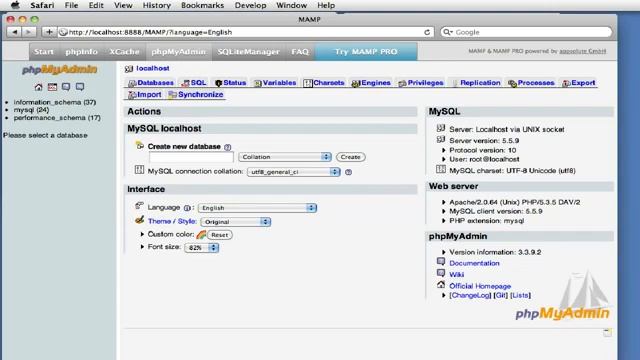The width and height of the screenshot is (640, 360).
Task: Open the Synchronize tab
Action: click(196, 95)
